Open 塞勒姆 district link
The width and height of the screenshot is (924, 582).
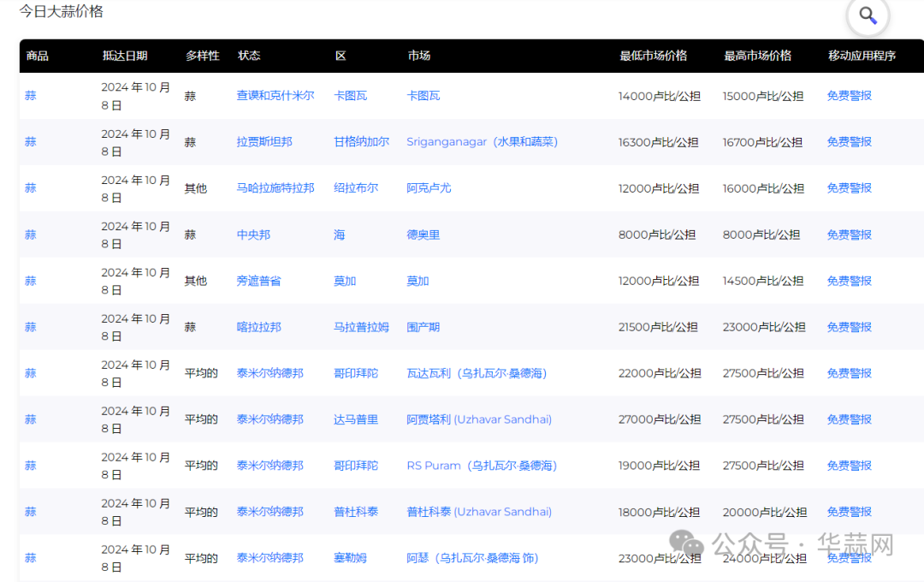coord(350,558)
